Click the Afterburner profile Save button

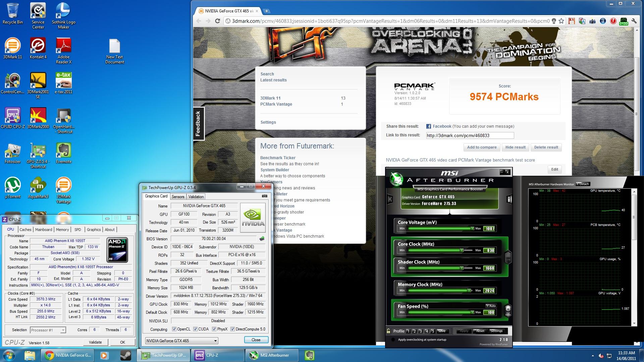(442, 331)
